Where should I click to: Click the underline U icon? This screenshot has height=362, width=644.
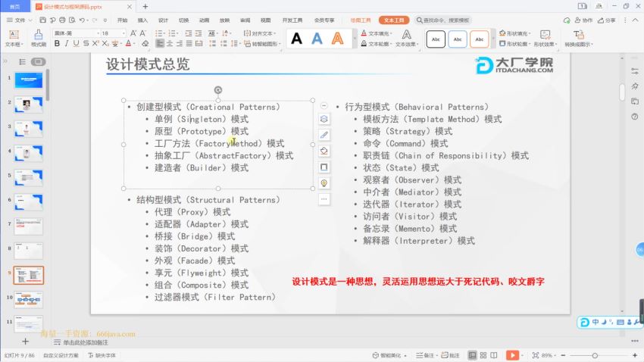tap(77, 44)
